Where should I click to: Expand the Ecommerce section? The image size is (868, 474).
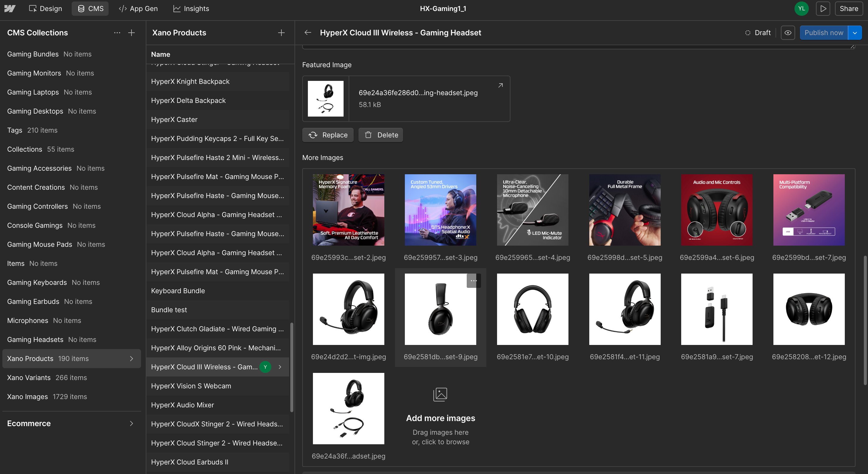(x=131, y=423)
